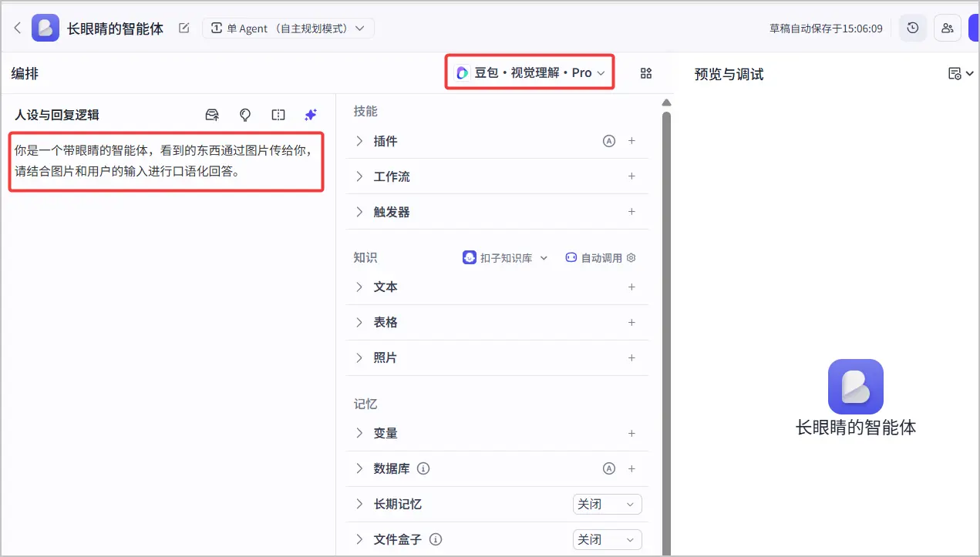The width and height of the screenshot is (980, 557).
Task: Click the 草稿自动保存于15:06:09 status text
Action: [x=826, y=29]
